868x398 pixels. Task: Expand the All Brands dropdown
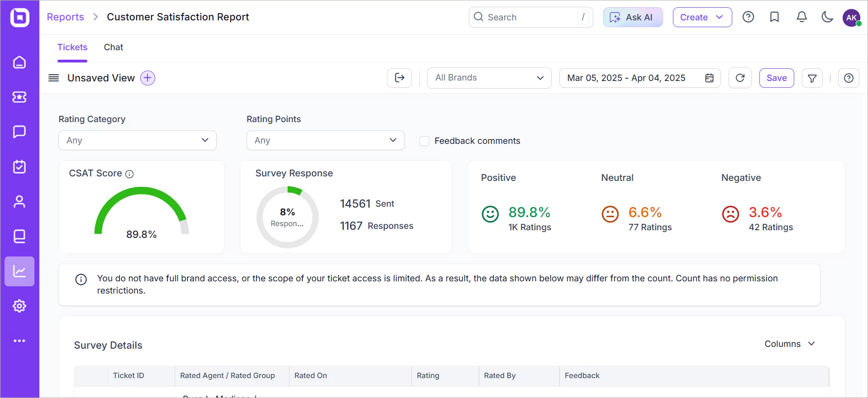point(489,78)
